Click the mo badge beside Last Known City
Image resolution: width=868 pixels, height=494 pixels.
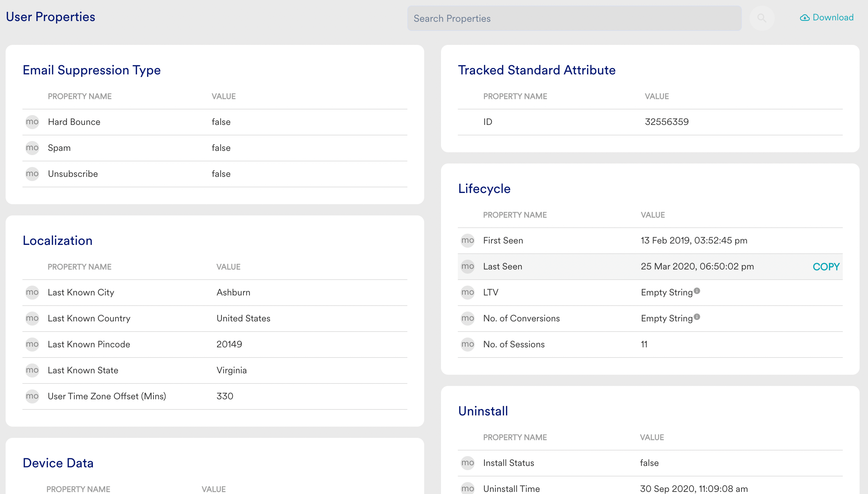[x=32, y=292]
